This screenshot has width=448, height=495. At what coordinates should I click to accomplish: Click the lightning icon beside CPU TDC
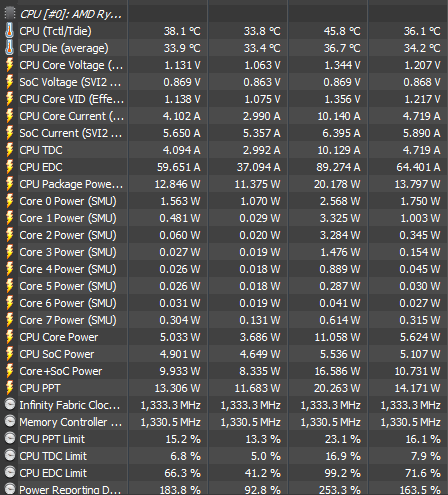[x=10, y=150]
